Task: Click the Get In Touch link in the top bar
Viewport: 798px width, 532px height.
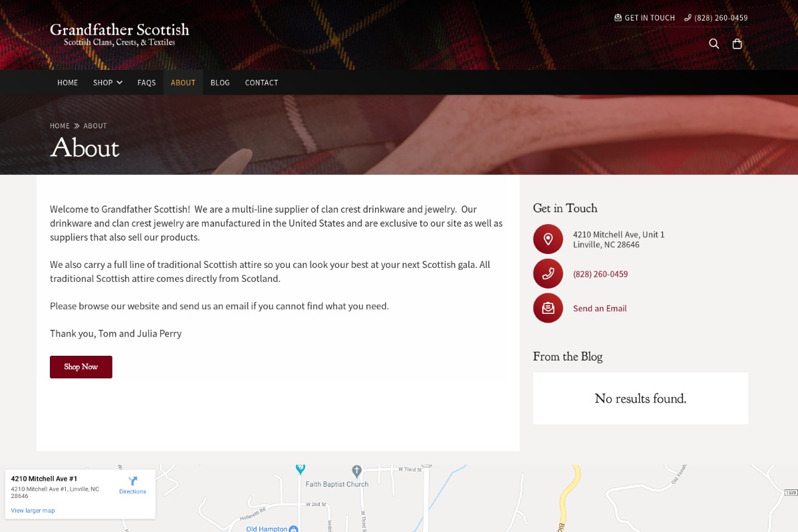Action: coord(644,18)
